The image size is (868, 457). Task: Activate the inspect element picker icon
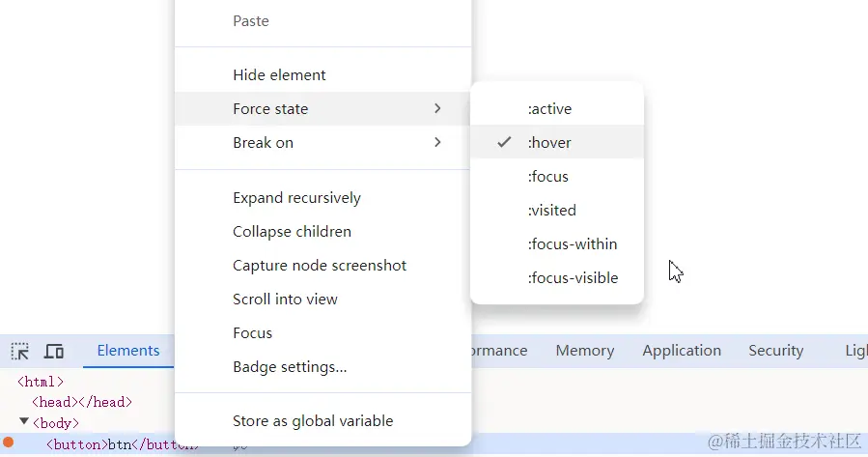pyautogui.click(x=20, y=351)
